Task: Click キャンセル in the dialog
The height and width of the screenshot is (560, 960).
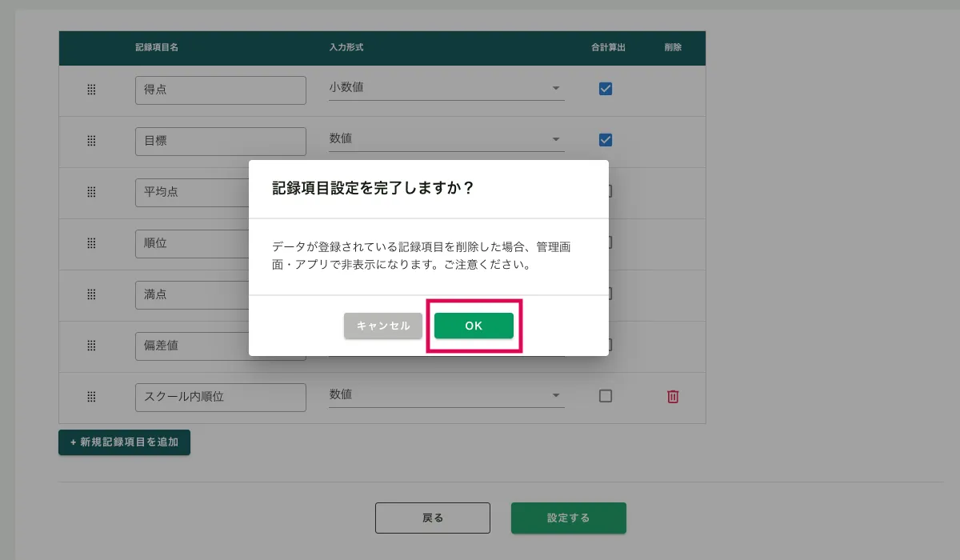Action: 383,326
